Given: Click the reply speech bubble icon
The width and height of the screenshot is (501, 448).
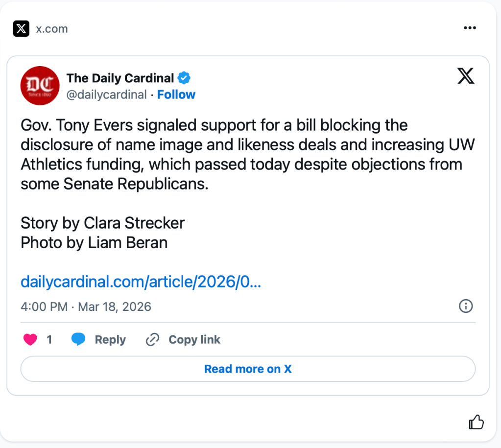Looking at the screenshot, I should pos(78,340).
